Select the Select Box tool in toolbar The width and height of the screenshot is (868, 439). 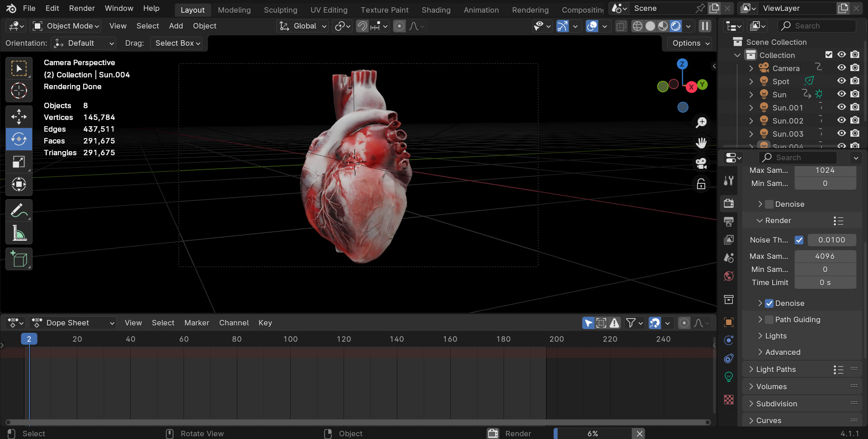pyautogui.click(x=19, y=68)
